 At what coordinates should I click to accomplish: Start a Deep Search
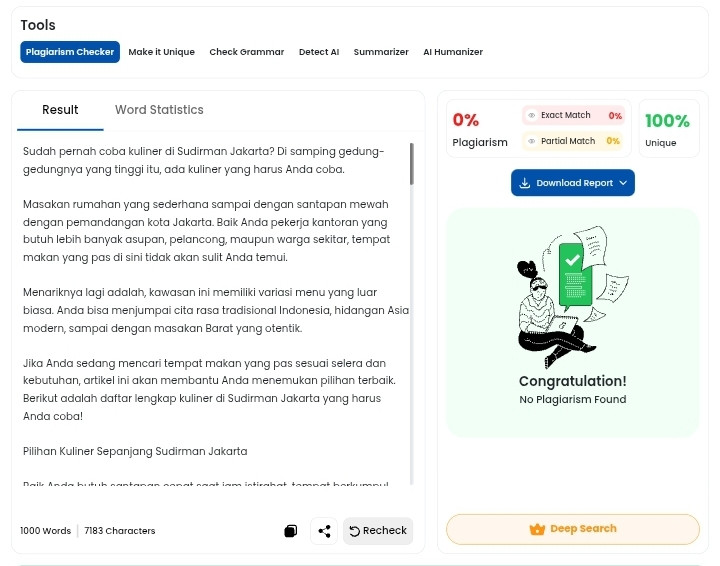573,529
